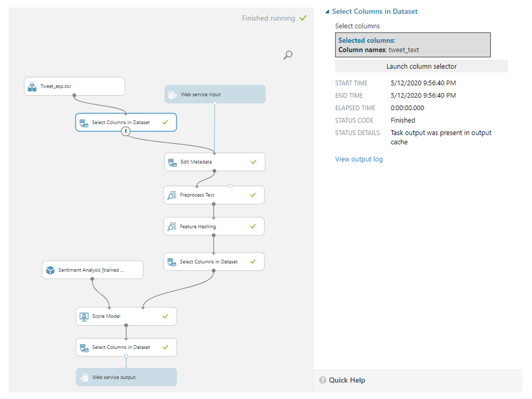Click the Feature Hashing module icon
The height and width of the screenshot is (399, 532).
172,227
